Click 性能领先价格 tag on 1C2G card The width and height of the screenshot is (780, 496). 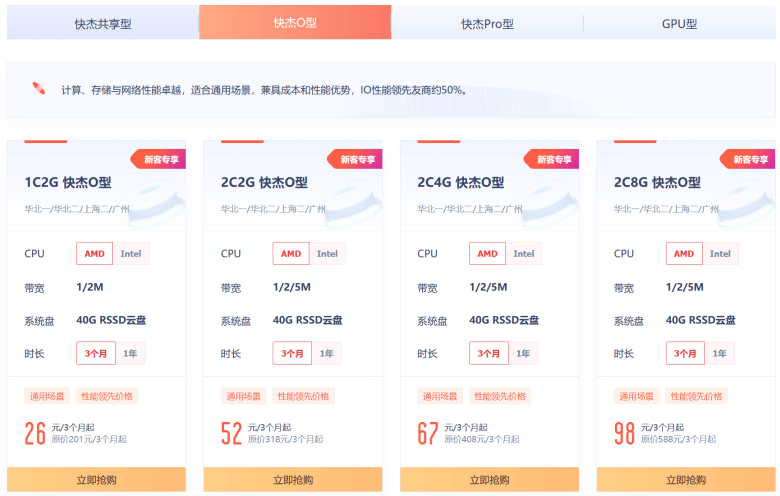point(107,396)
